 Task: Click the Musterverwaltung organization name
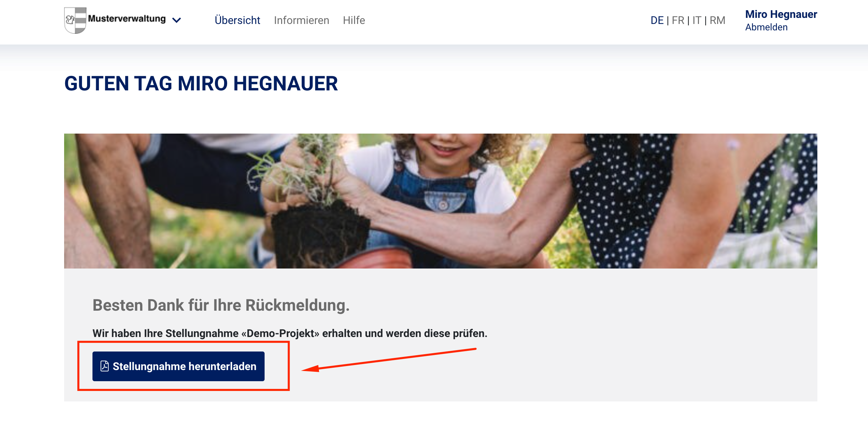point(127,19)
